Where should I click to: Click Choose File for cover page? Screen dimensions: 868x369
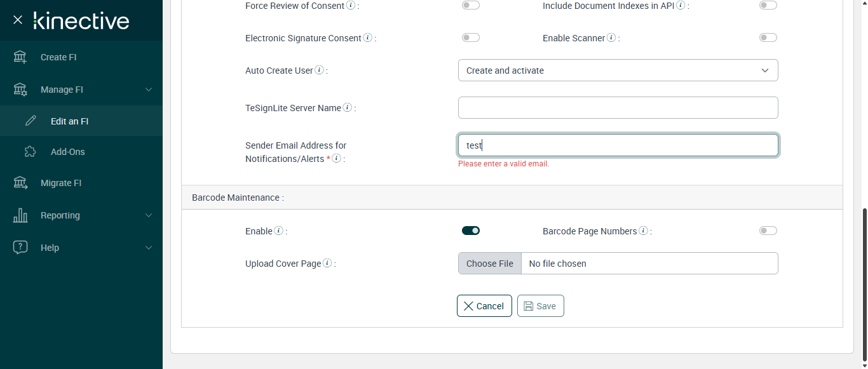coord(490,264)
